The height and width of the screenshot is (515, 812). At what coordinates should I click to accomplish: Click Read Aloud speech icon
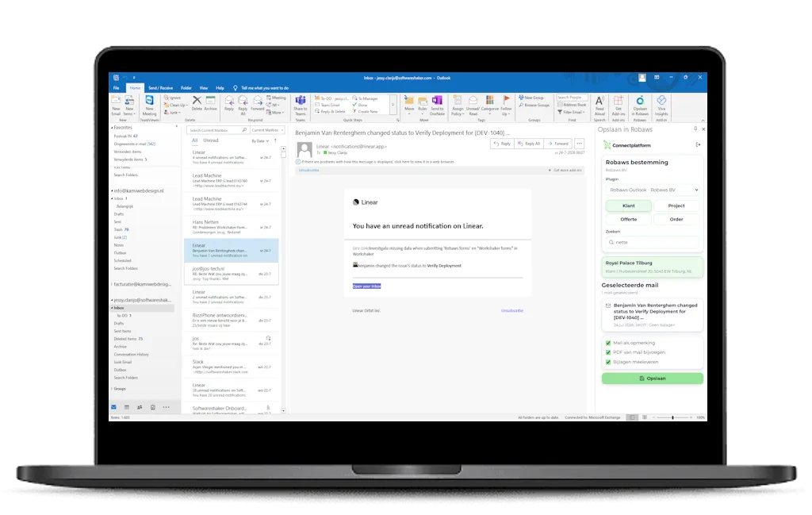coord(599,105)
